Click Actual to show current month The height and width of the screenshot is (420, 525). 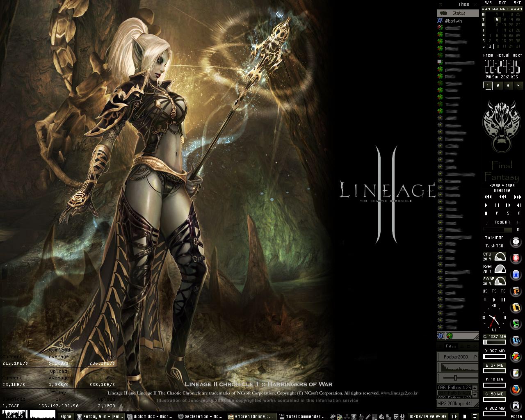[x=503, y=55]
